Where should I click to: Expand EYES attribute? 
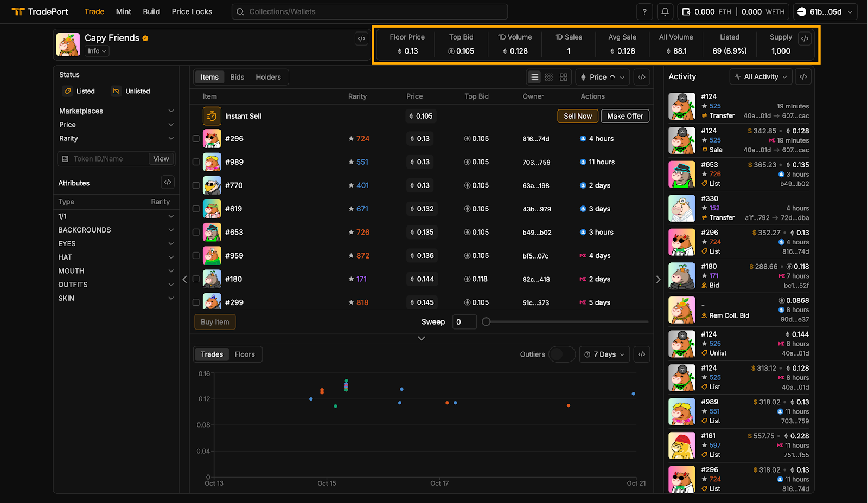point(117,243)
